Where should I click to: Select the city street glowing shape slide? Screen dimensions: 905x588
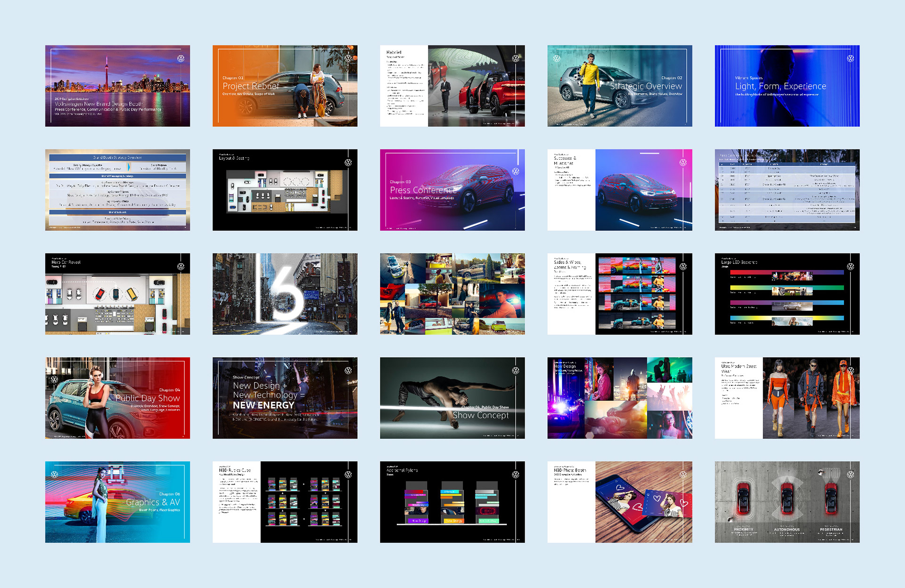coord(285,294)
